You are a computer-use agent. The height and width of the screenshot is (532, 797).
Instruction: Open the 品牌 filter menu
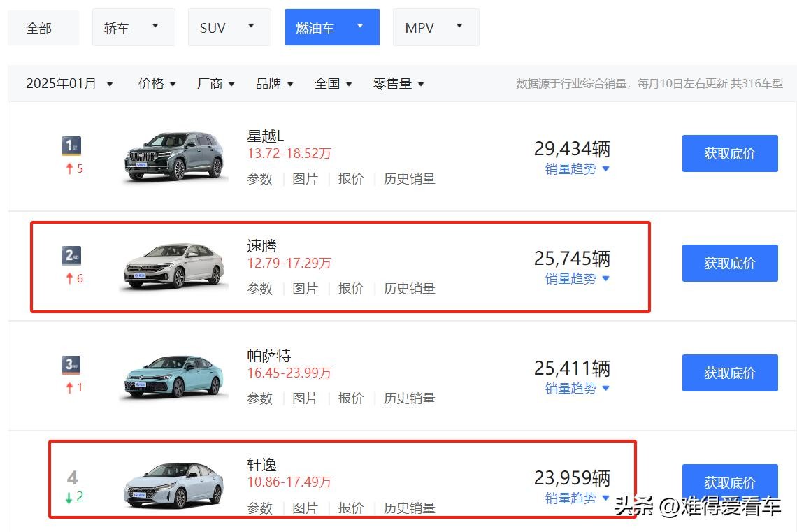[x=274, y=84]
